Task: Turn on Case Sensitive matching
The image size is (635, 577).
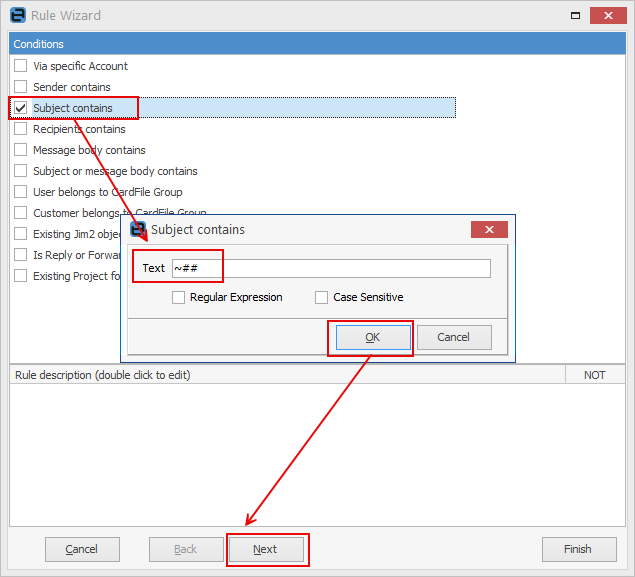Action: [x=322, y=297]
